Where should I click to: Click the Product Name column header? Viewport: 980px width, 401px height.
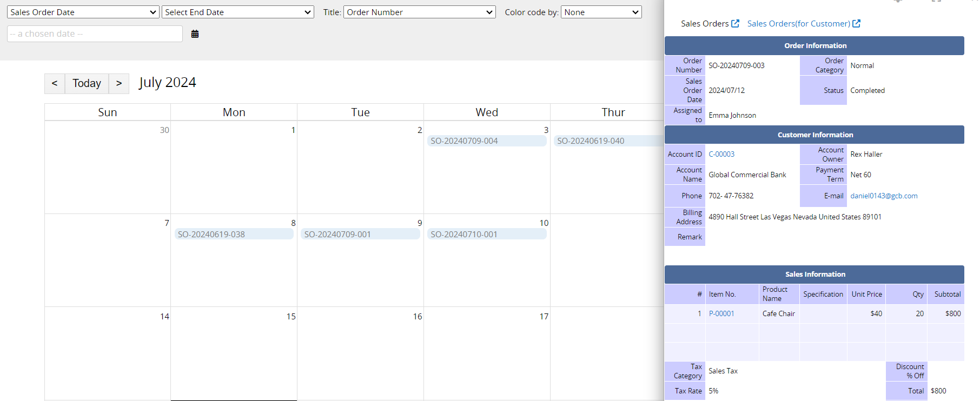coord(779,294)
